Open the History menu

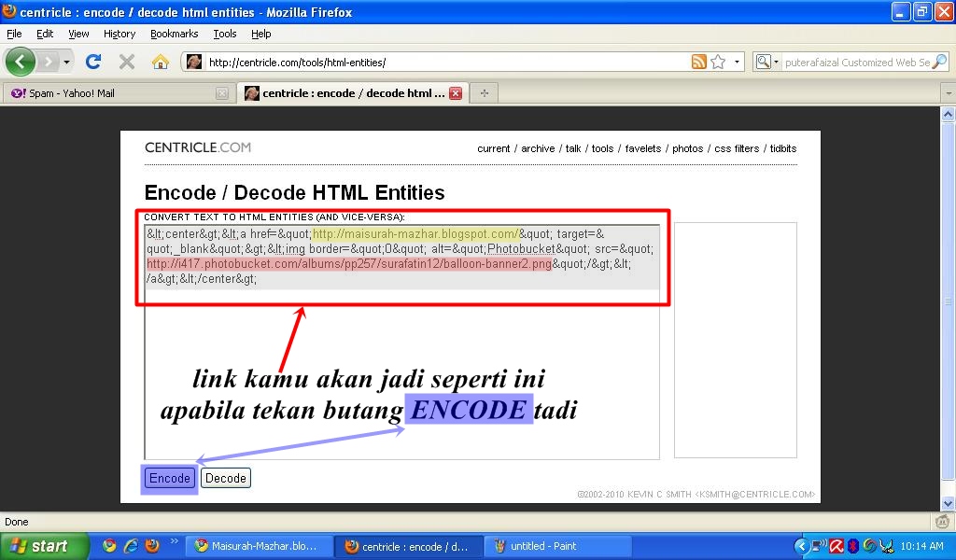(x=119, y=34)
